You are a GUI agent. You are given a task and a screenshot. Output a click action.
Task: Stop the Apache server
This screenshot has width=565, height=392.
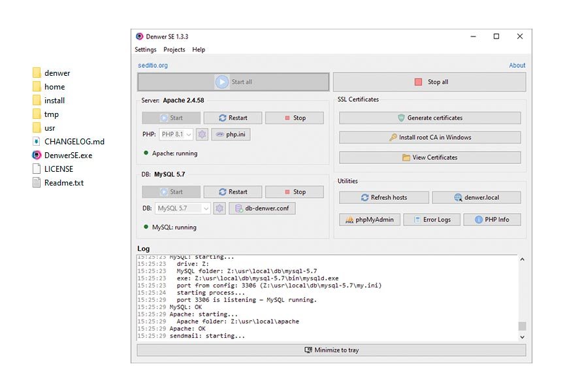295,118
